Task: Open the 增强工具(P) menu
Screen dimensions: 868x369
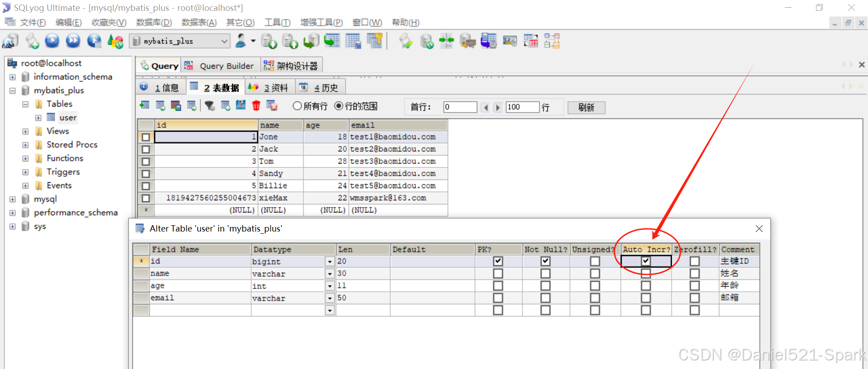Action: pos(321,23)
